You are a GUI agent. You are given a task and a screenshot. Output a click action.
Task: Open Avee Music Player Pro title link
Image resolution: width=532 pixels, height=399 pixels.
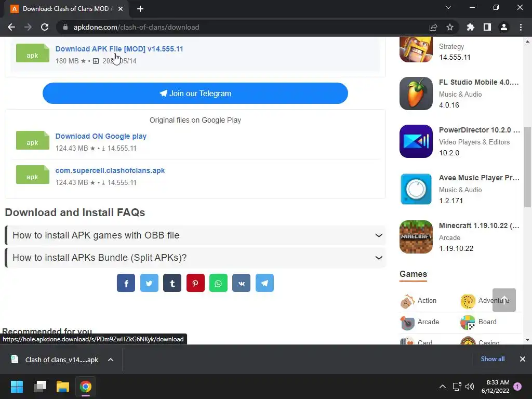(x=479, y=178)
